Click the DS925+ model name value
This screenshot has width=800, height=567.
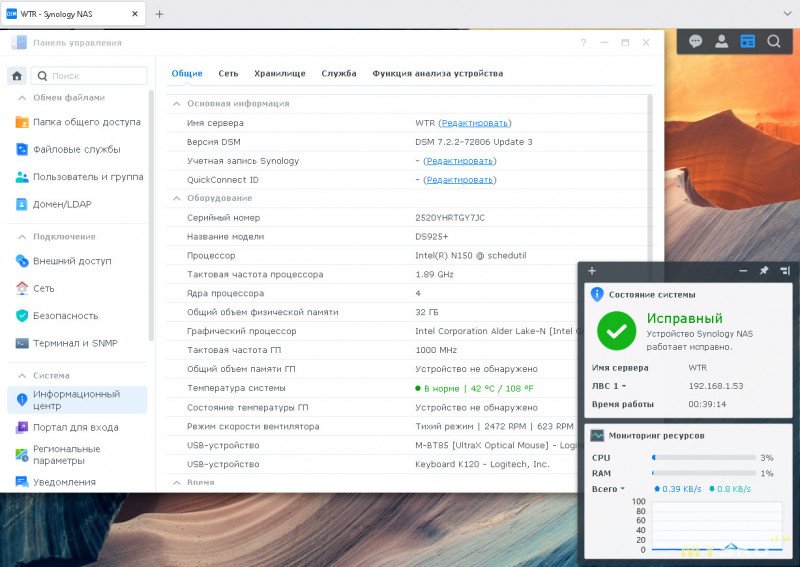coord(432,236)
